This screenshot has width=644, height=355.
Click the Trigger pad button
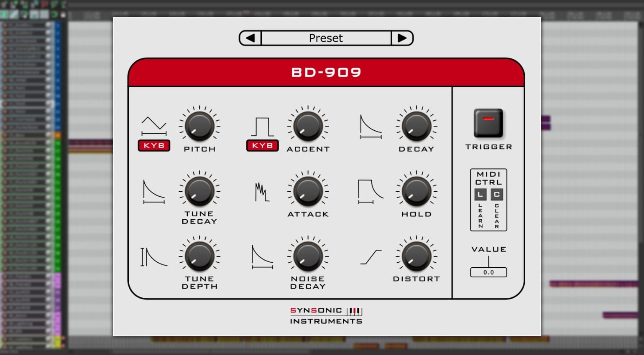(x=488, y=123)
